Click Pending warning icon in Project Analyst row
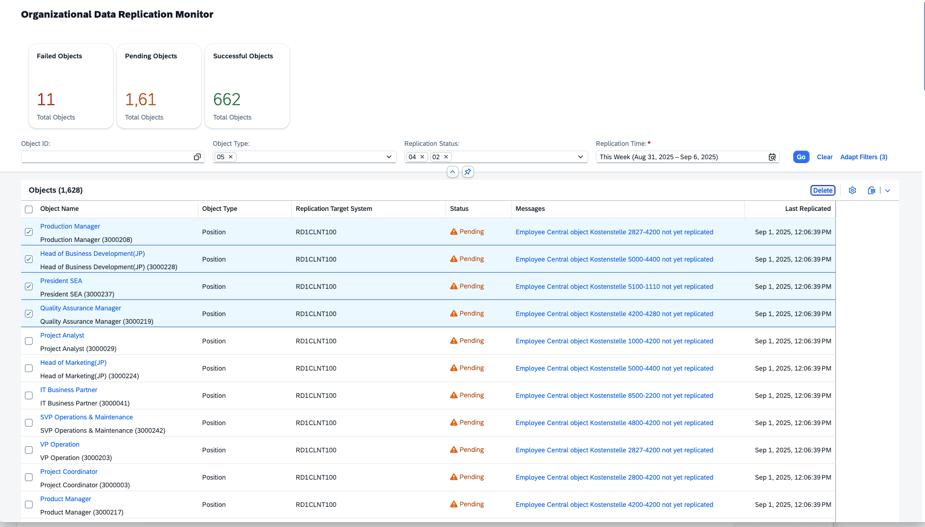The image size is (925, 527). [x=454, y=341]
